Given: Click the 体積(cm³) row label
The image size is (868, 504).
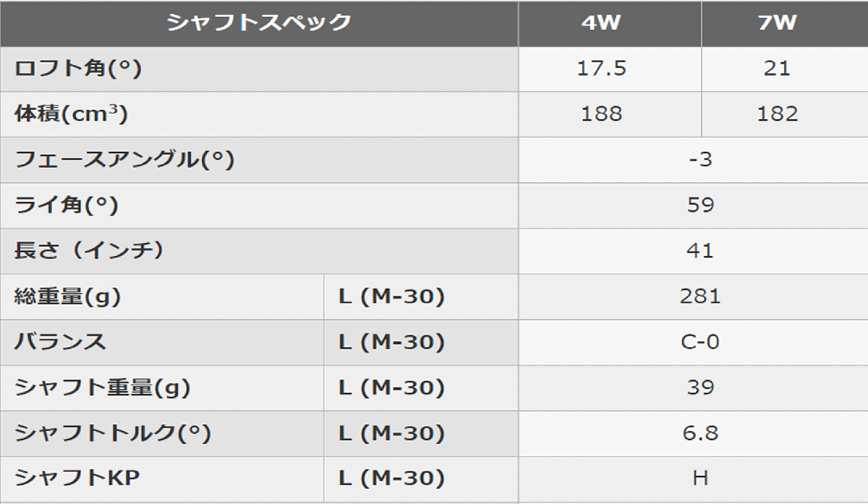Looking at the screenshot, I should [x=72, y=114].
